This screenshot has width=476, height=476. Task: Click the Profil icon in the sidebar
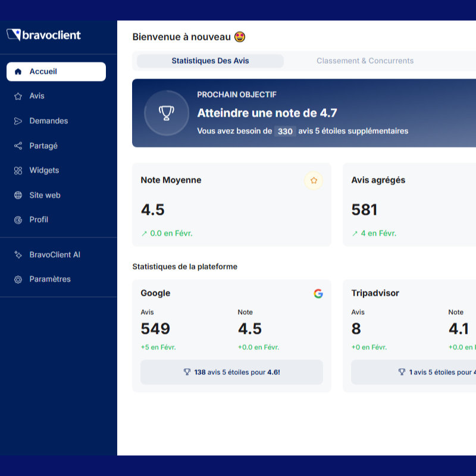point(18,220)
